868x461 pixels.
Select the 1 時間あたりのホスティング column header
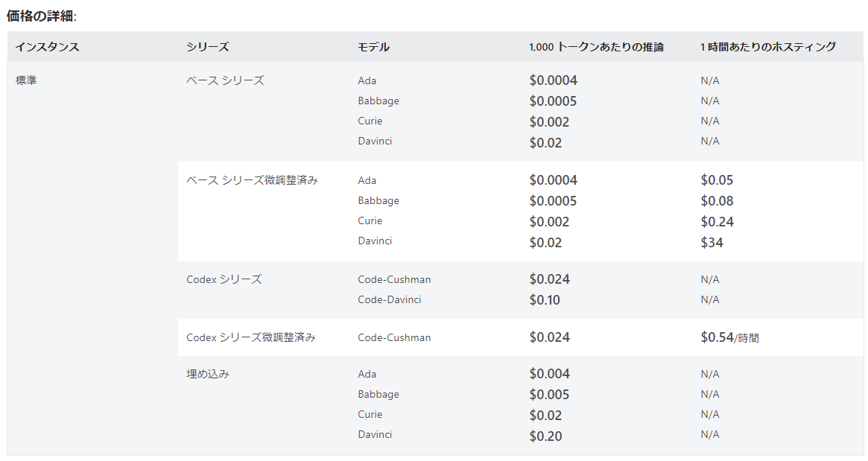pyautogui.click(x=768, y=47)
